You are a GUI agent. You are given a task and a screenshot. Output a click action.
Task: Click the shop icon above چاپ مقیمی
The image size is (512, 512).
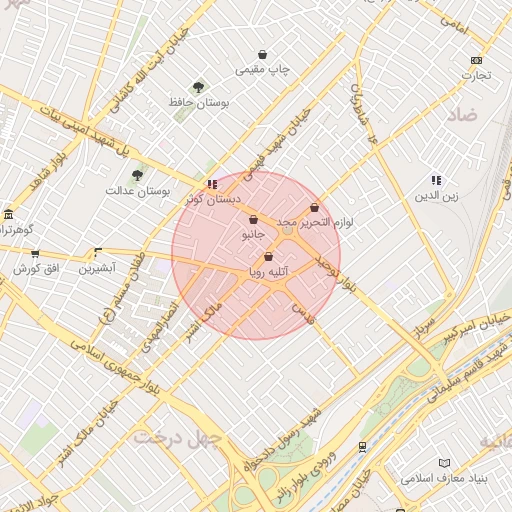coord(263,54)
